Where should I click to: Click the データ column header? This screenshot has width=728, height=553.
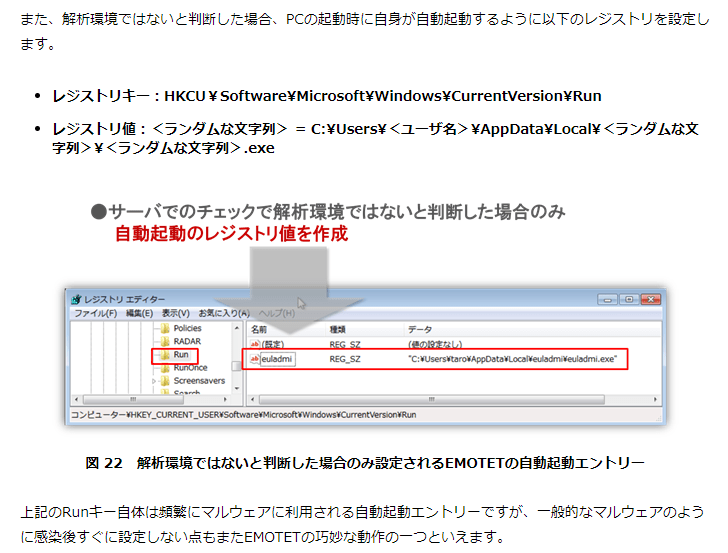[x=419, y=328]
